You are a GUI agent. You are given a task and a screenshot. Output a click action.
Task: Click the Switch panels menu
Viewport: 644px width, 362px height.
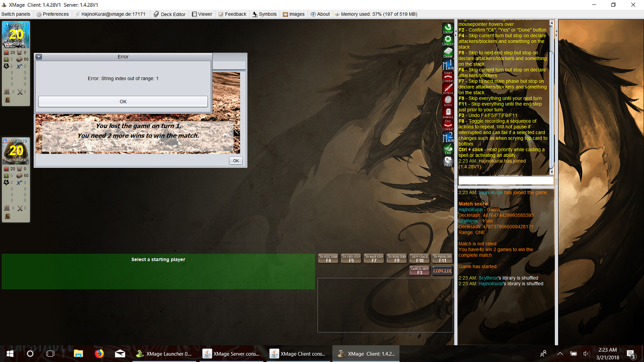[16, 14]
